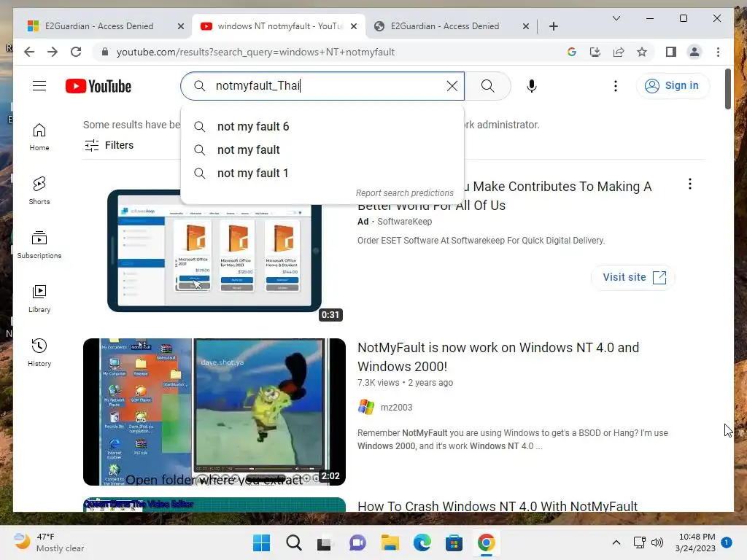
Task: Choose suggestion "not my fault 6"
Action: pyautogui.click(x=322, y=126)
